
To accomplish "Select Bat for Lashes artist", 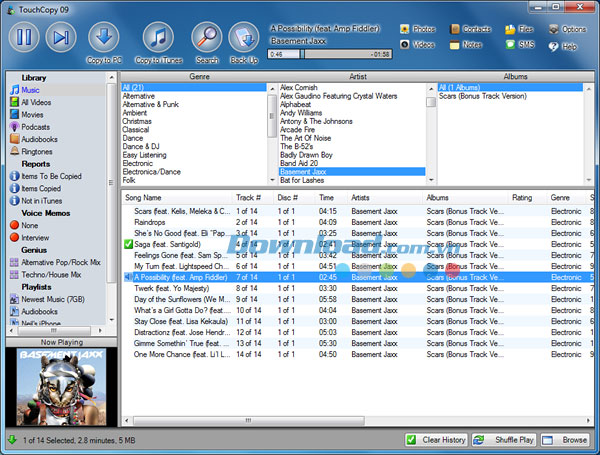I will coord(302,180).
